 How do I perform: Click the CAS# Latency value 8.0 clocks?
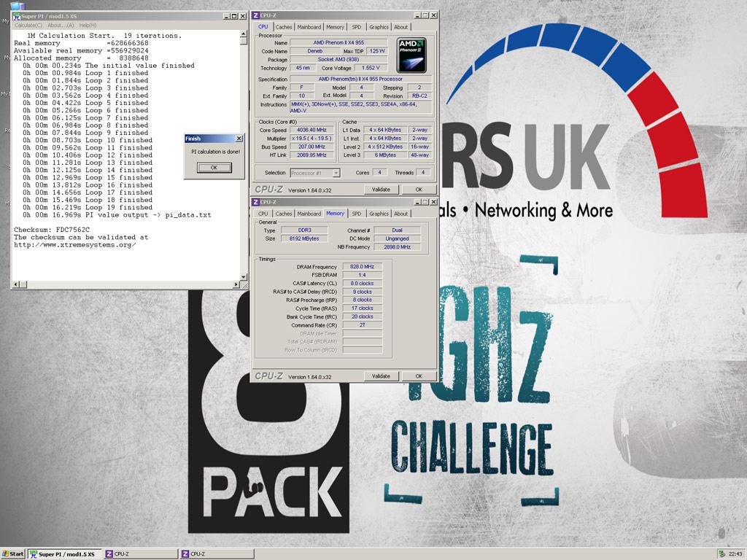click(x=362, y=284)
